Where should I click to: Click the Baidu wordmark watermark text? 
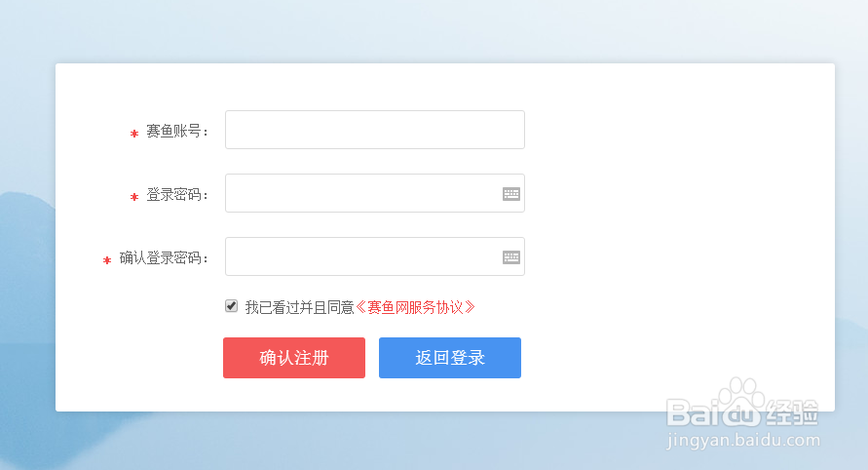click(714, 413)
